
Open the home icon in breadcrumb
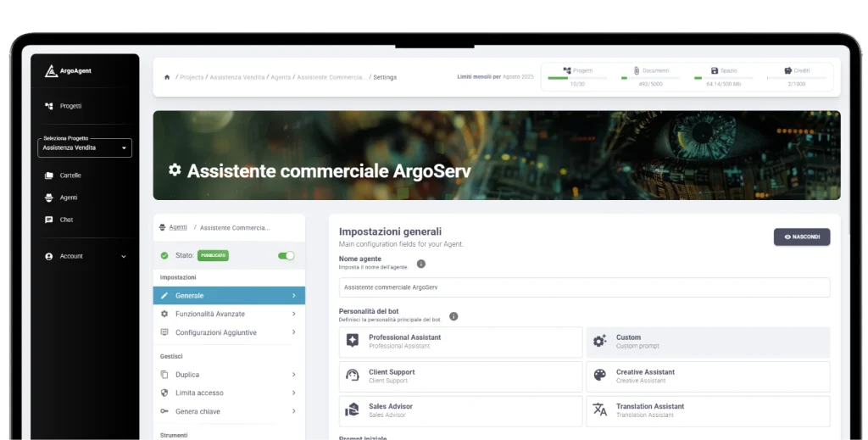(x=167, y=77)
